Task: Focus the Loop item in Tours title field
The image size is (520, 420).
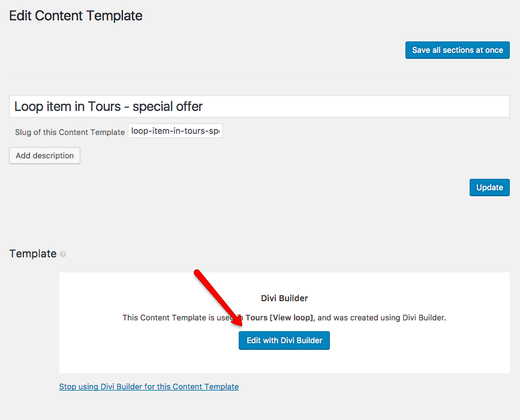Action: point(259,106)
